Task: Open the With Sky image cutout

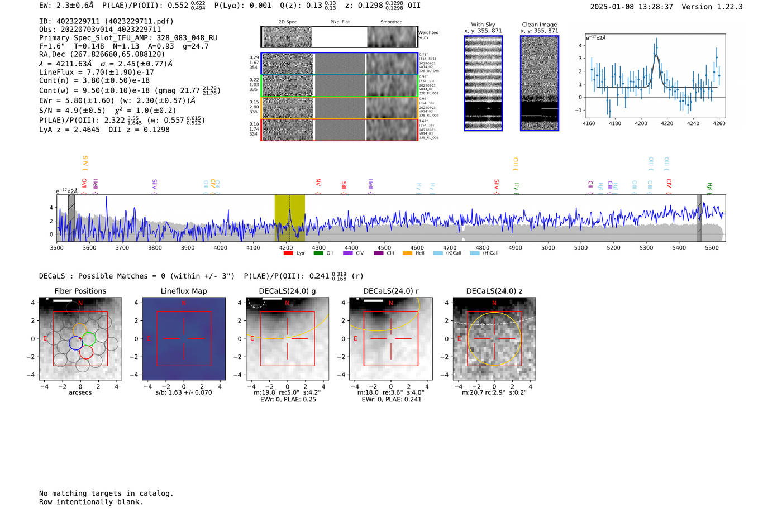Action: tap(483, 83)
